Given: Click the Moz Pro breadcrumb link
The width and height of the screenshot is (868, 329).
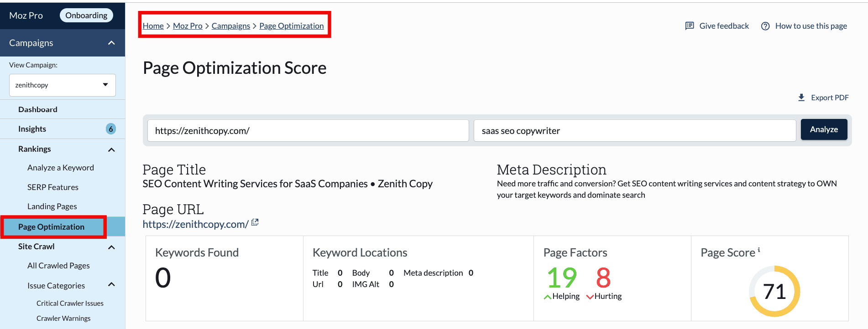Looking at the screenshot, I should tap(188, 26).
